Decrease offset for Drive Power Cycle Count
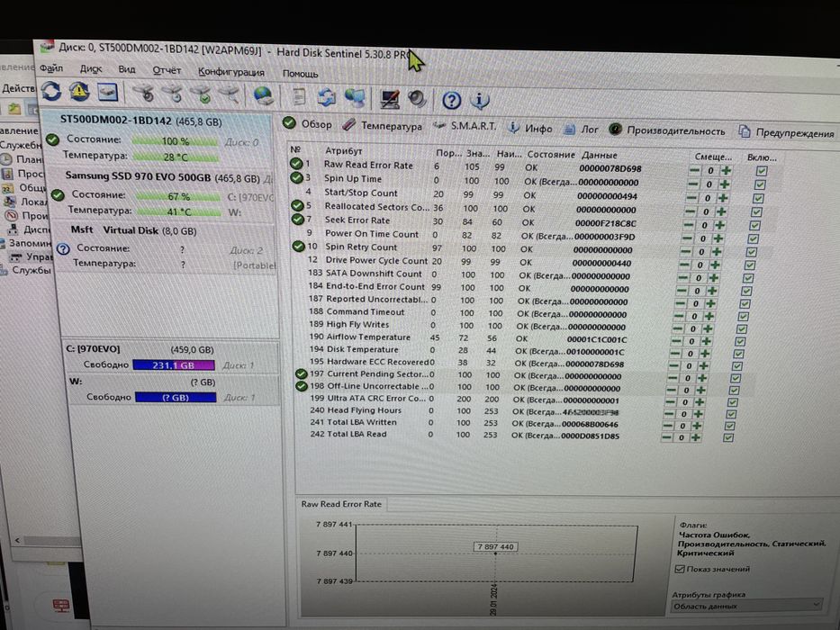840x630 pixels. tap(684, 265)
